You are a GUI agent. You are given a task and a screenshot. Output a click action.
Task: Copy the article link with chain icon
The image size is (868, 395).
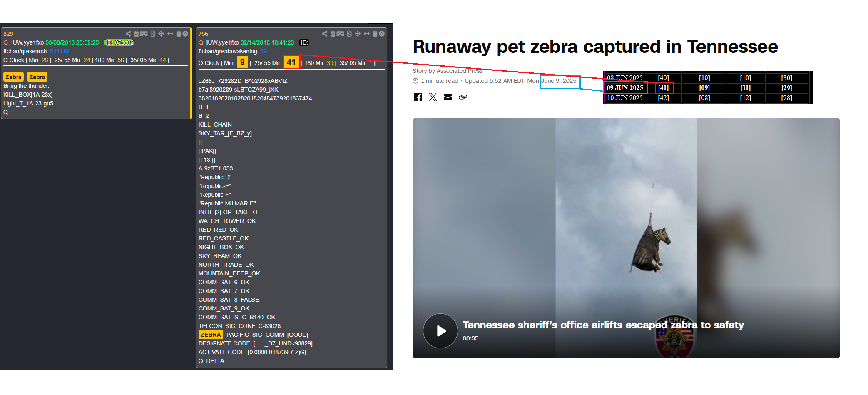pos(463,97)
